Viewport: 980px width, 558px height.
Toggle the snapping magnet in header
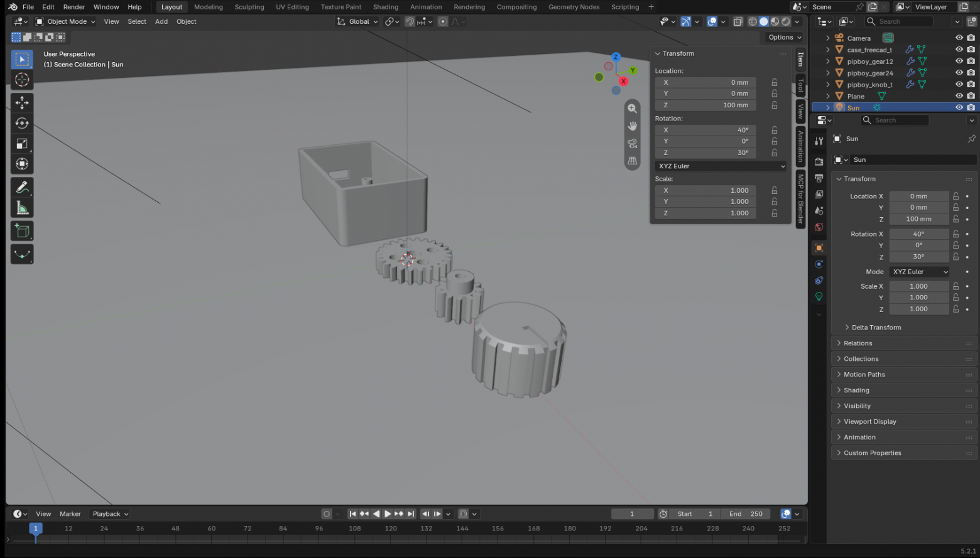tap(410, 21)
